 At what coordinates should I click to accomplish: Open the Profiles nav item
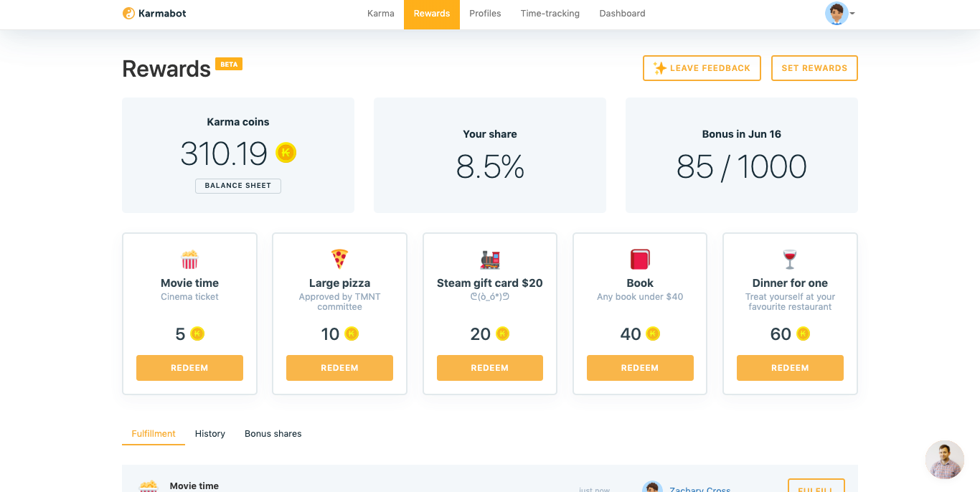tap(485, 14)
